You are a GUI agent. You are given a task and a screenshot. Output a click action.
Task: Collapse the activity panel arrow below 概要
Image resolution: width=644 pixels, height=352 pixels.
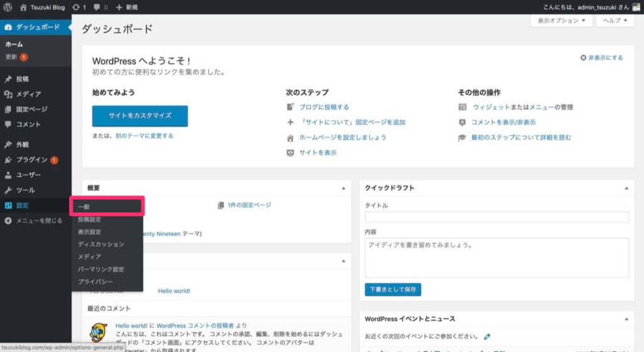tap(343, 261)
